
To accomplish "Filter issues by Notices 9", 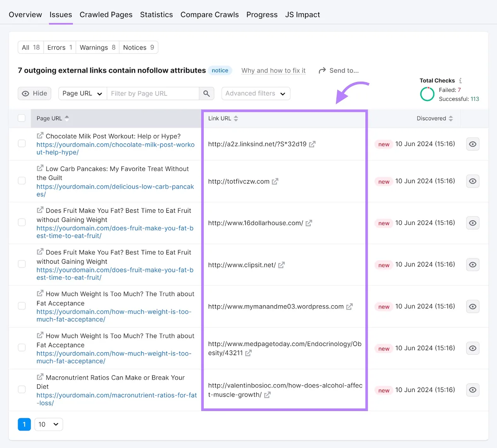I will coord(138,48).
